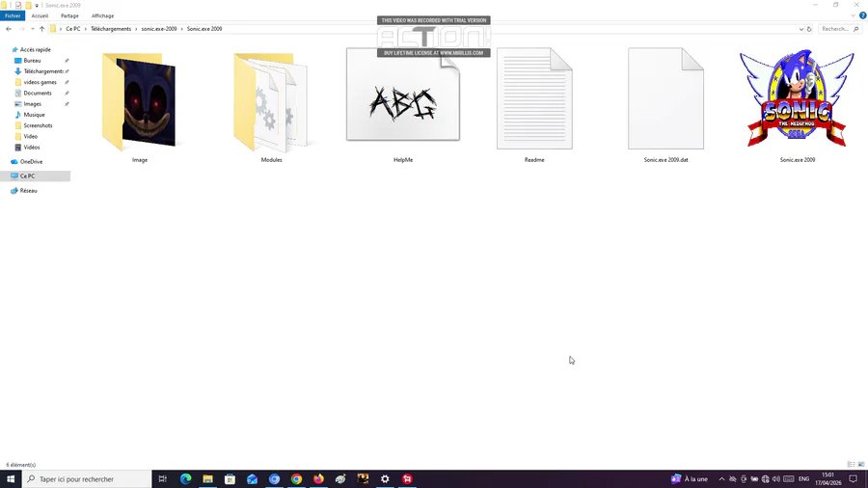Open clock and date 15:01 flyout
This screenshot has height=488, width=868.
[827, 479]
